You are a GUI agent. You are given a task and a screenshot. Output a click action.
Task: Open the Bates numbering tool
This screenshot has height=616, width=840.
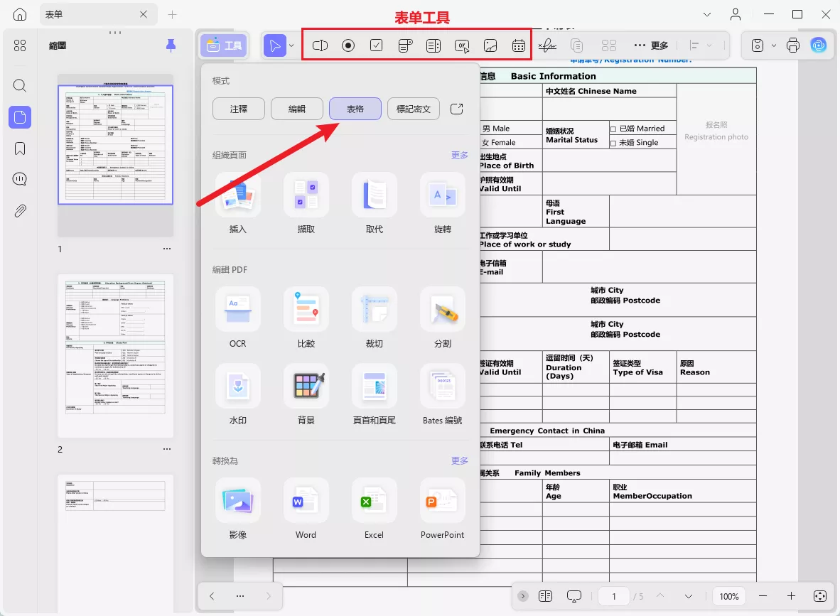coord(443,395)
